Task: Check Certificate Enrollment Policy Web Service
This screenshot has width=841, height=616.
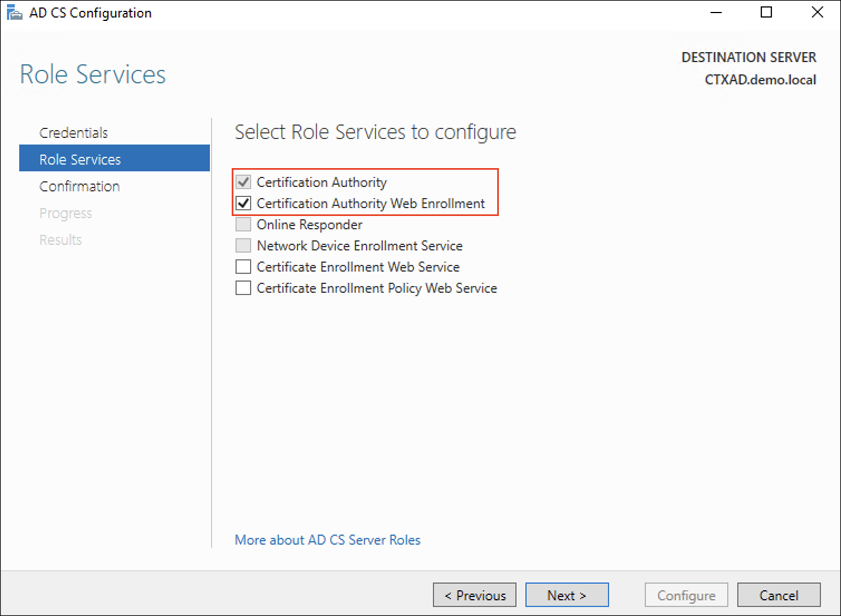Action: 243,288
